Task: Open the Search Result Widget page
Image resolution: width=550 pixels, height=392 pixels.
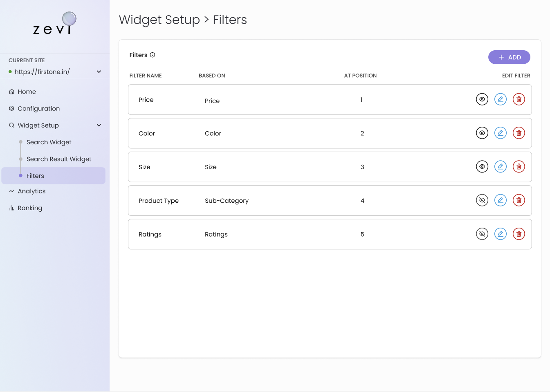Action: pyautogui.click(x=59, y=159)
